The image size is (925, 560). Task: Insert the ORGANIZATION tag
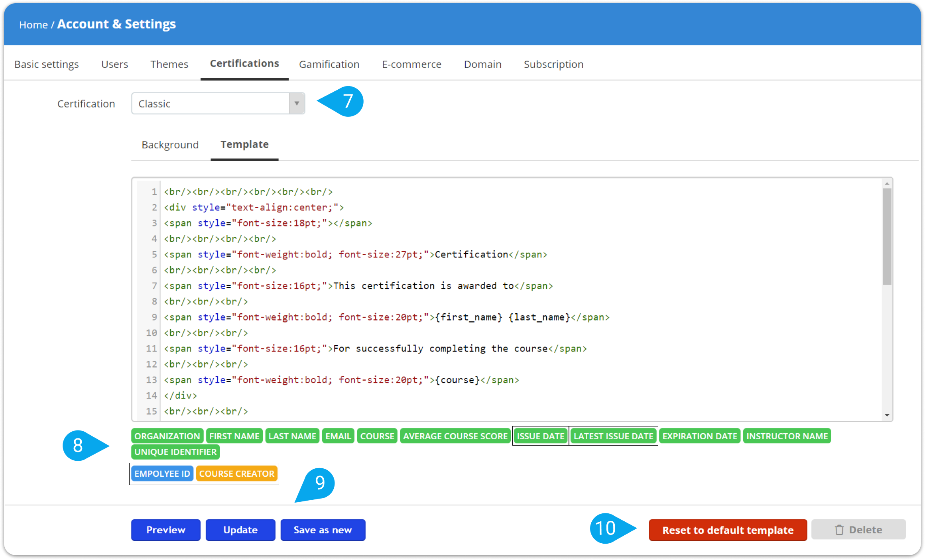167,436
